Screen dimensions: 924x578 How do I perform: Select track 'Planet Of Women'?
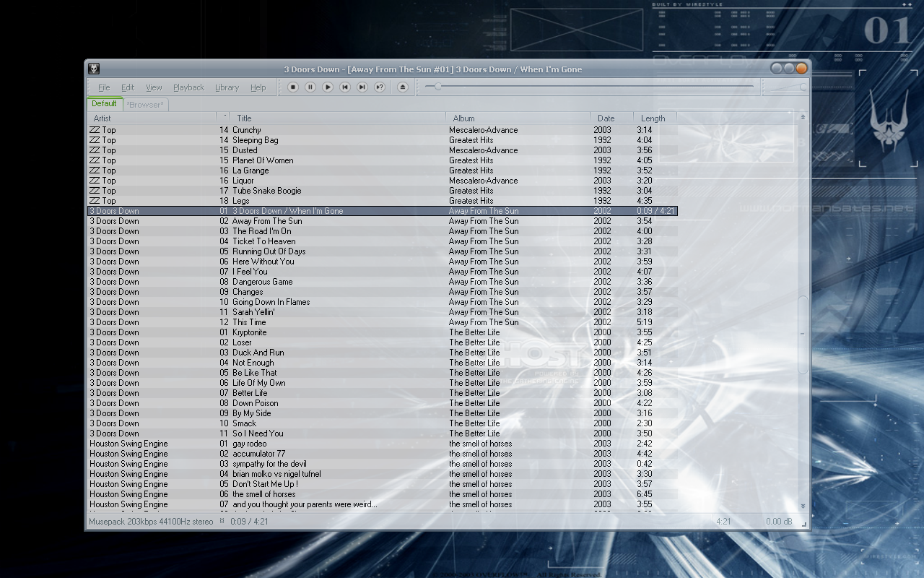382,160
